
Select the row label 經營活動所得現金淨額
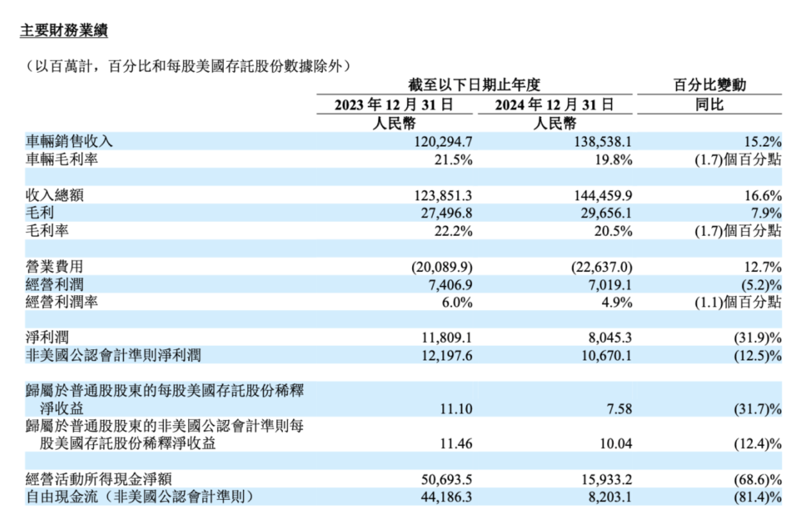(99, 479)
